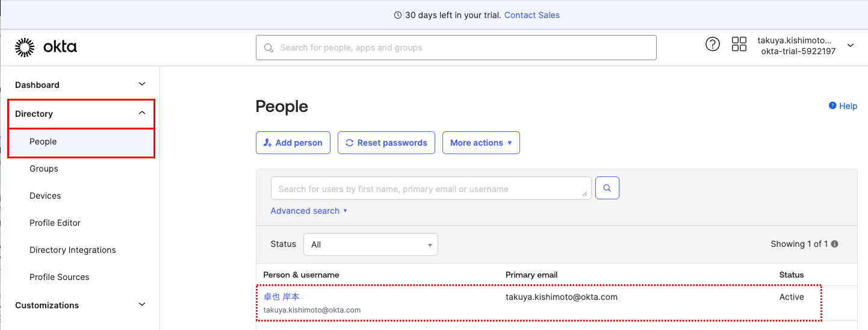The image size is (868, 330).
Task: Open the help question mark icon
Action: click(x=712, y=44)
